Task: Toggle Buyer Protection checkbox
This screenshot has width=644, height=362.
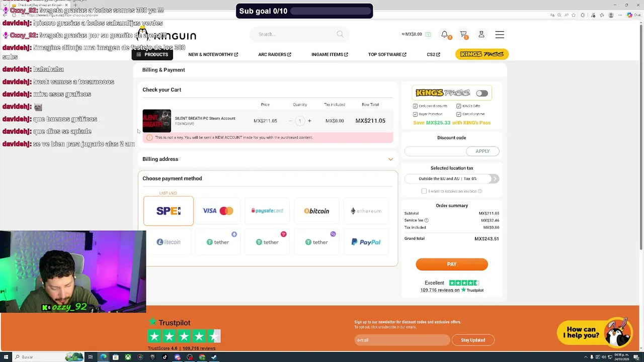Action: pos(415,114)
